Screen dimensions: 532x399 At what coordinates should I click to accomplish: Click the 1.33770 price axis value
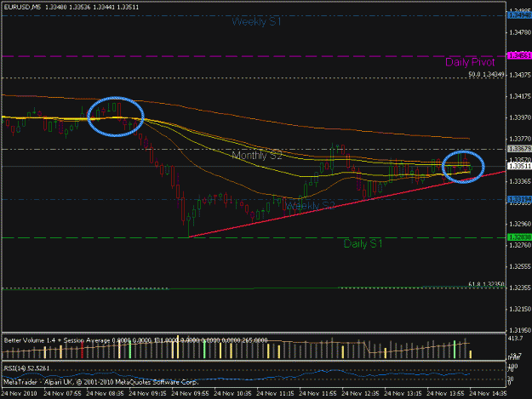click(x=520, y=139)
